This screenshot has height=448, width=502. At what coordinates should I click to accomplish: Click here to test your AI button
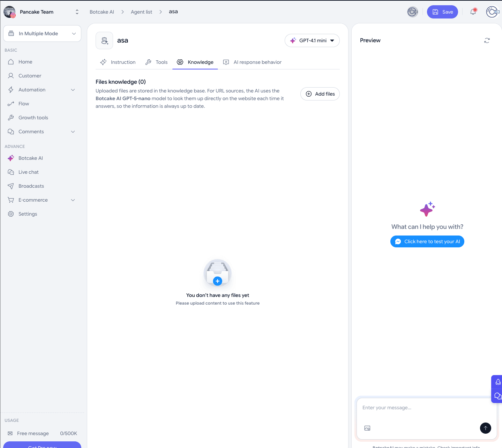(427, 241)
